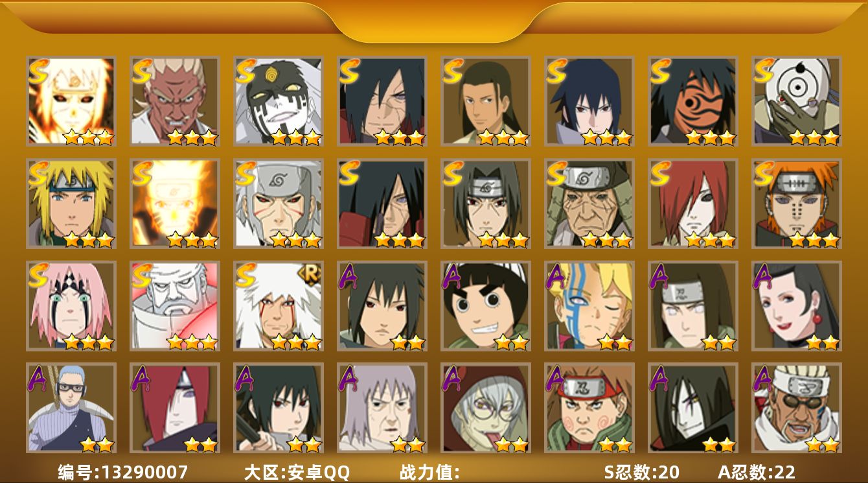Image resolution: width=868 pixels, height=483 pixels.
Task: Choose the chubby ninja with the red headband
Action: click(x=589, y=408)
